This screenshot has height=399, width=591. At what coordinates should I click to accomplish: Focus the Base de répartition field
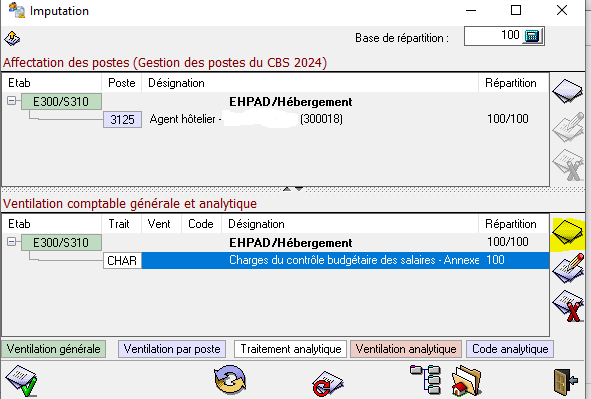[x=493, y=36]
